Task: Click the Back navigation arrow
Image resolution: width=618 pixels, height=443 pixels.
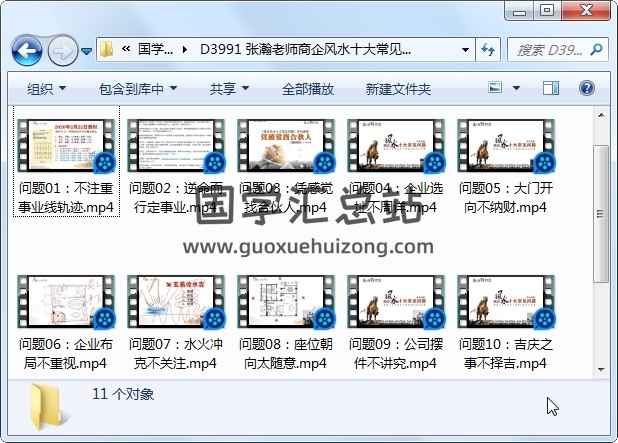Action: (27, 50)
